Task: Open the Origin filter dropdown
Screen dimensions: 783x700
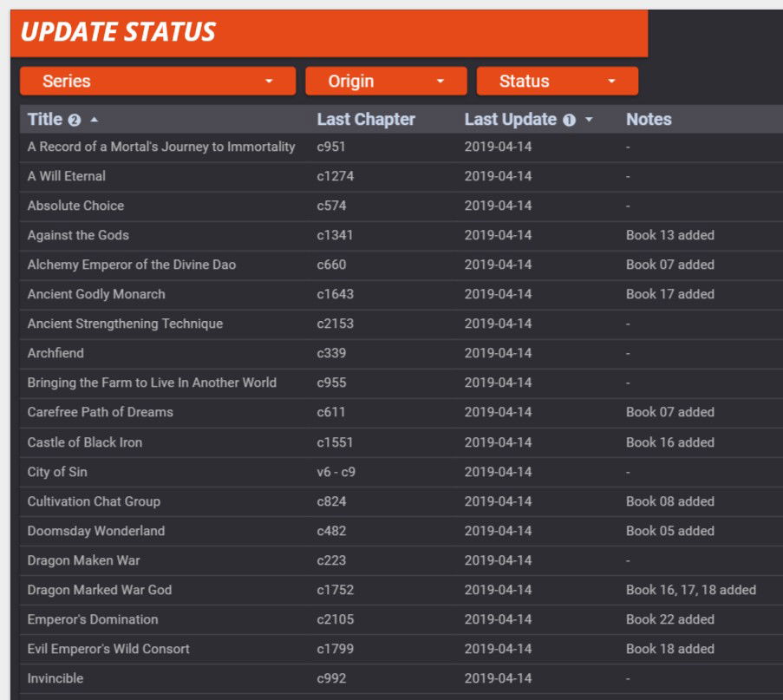Action: (x=386, y=81)
